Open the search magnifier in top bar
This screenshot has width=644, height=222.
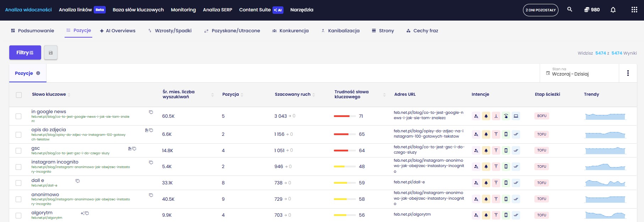(569, 10)
